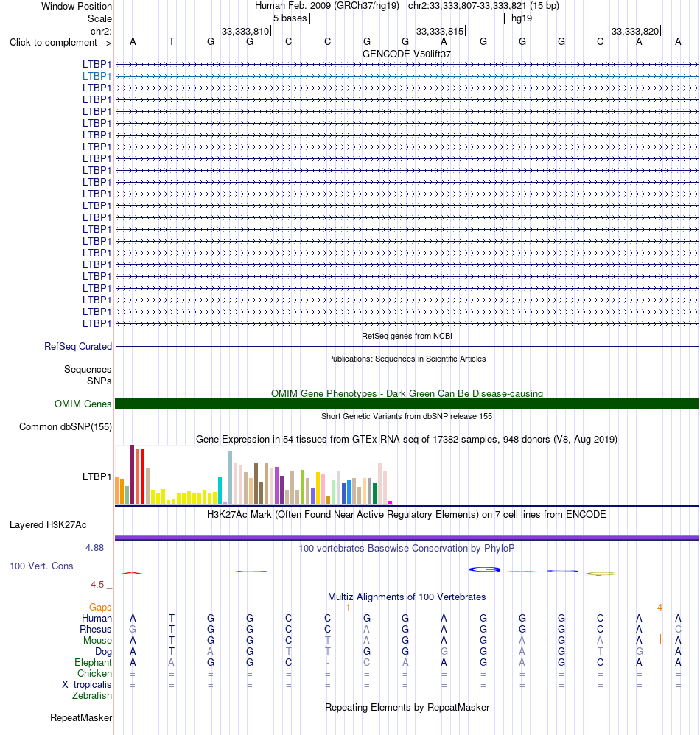
Task: Click the 'Click to complement -->' label
Action: click(x=60, y=42)
